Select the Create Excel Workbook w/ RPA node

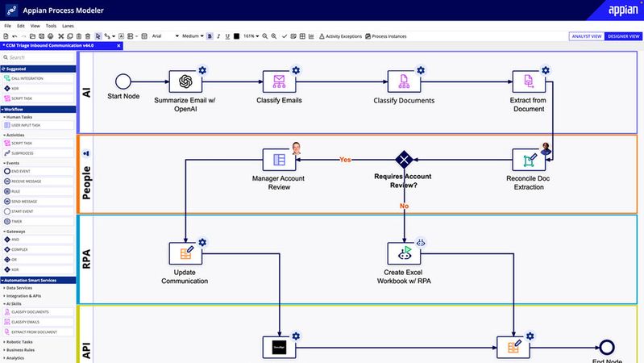tap(404, 253)
